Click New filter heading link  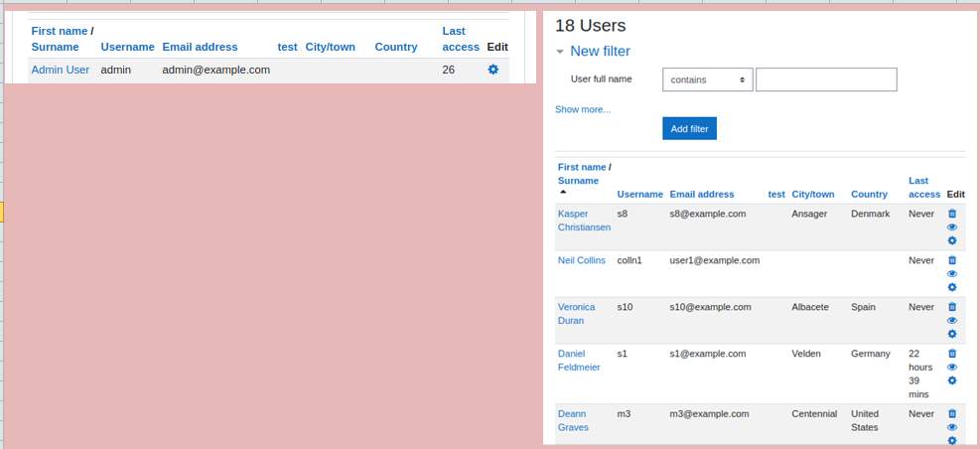click(600, 52)
